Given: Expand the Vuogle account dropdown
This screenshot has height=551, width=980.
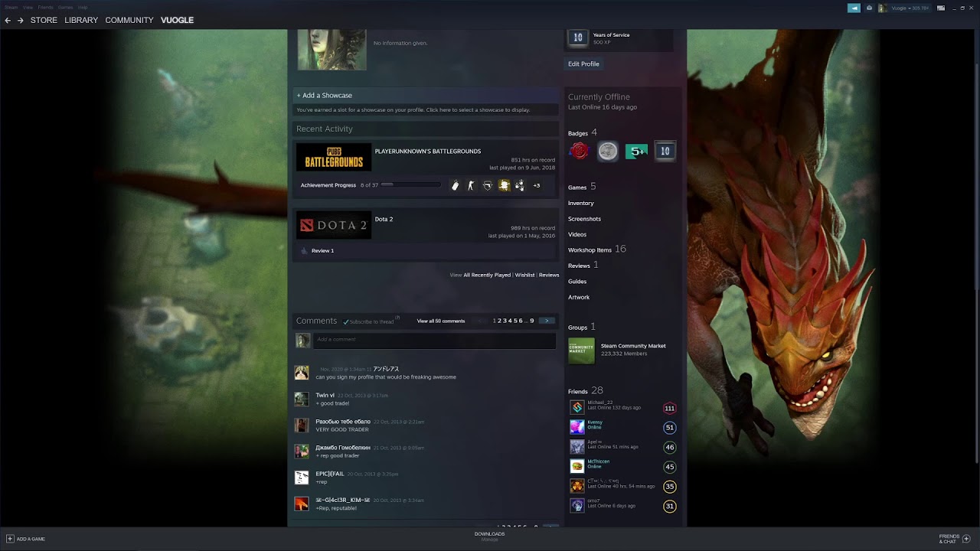Looking at the screenshot, I should (x=909, y=8).
